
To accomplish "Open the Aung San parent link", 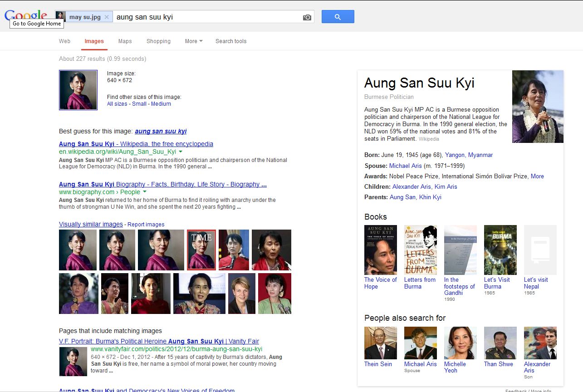I will [402, 197].
